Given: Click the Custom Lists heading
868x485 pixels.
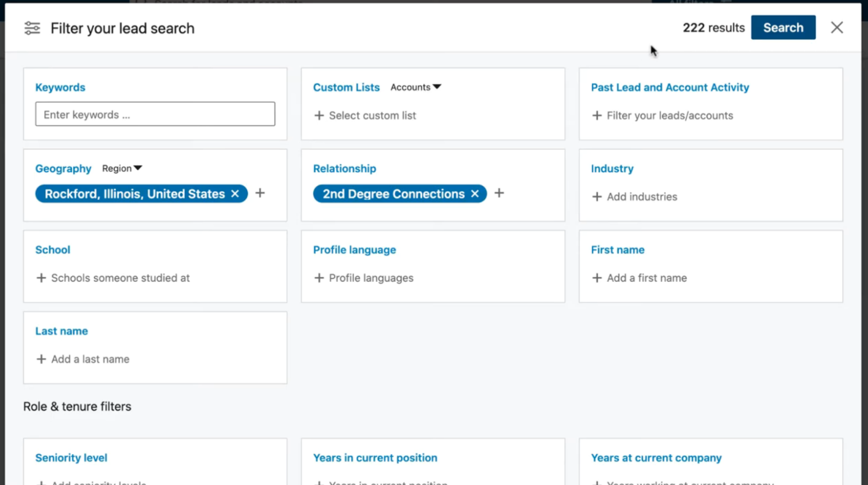Looking at the screenshot, I should click(x=346, y=88).
